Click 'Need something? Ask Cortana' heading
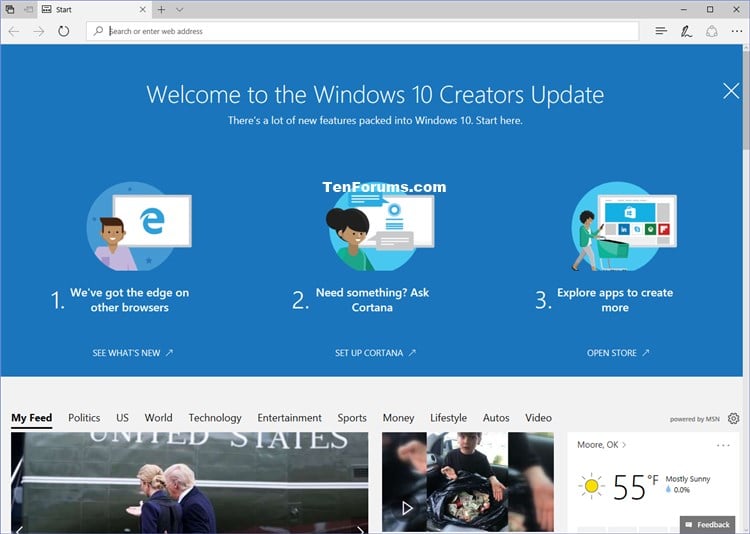This screenshot has width=750, height=534. [x=372, y=300]
